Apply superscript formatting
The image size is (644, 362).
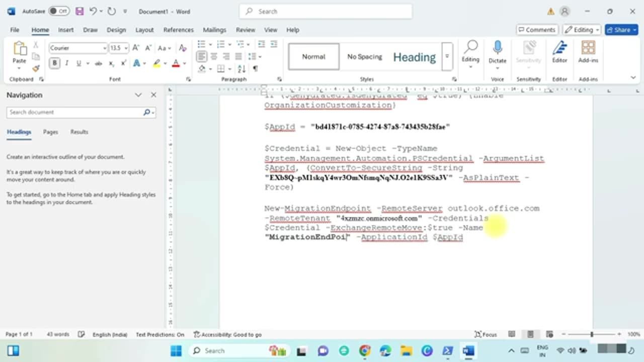coord(123,63)
